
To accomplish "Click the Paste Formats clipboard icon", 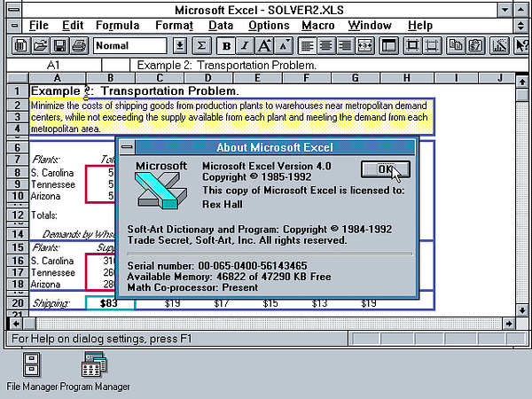I will 475,45.
